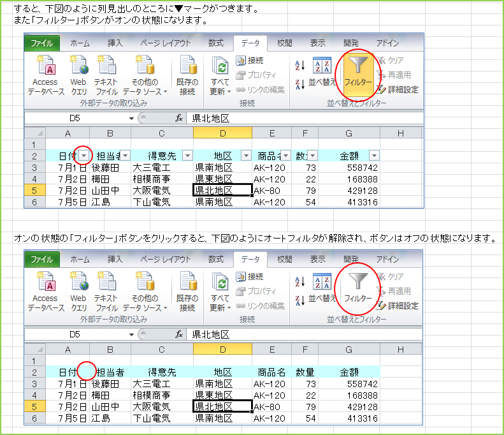Switch to ページレイアウト tab in upper ribbon
The height and width of the screenshot is (435, 504).
click(x=165, y=43)
